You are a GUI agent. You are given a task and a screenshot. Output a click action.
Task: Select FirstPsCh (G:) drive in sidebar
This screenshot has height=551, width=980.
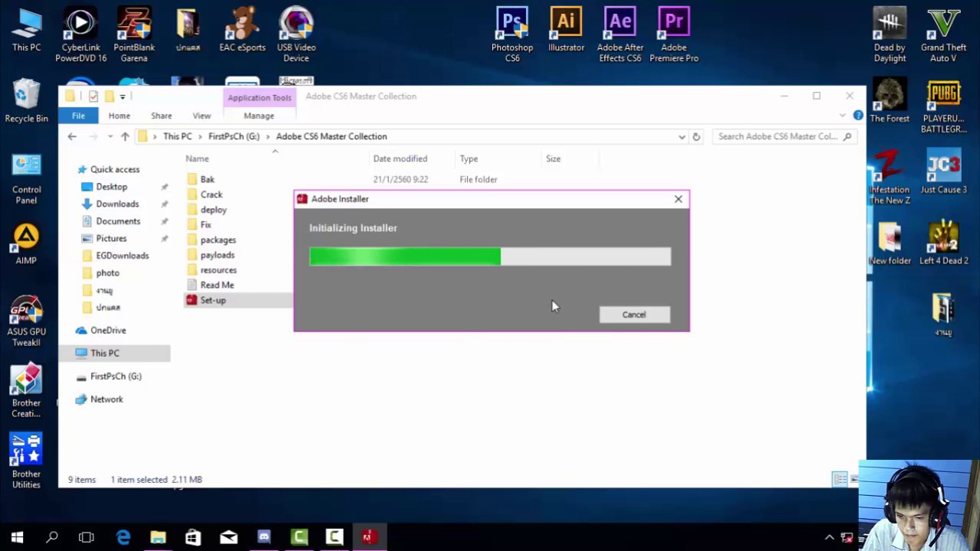116,376
